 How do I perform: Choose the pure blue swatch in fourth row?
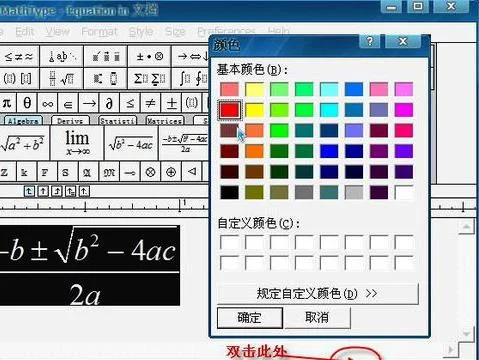pos(329,151)
